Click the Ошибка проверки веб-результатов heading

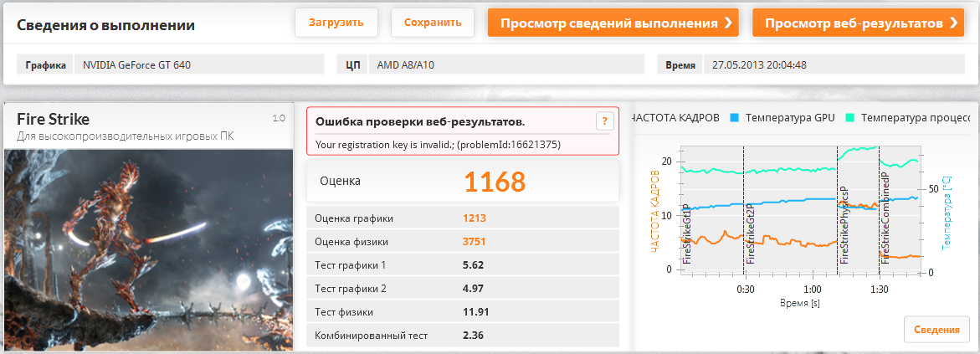[420, 121]
